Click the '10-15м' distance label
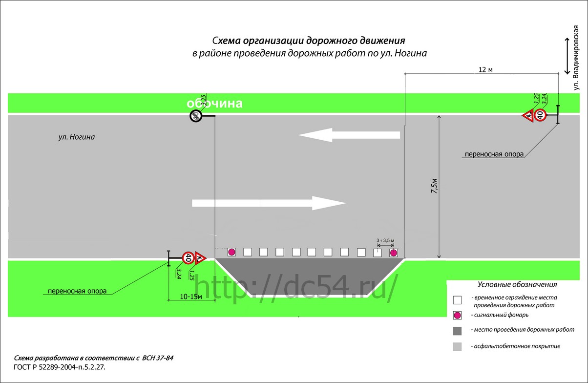Image resolution: width=588 pixels, height=383 pixels. coord(191,297)
